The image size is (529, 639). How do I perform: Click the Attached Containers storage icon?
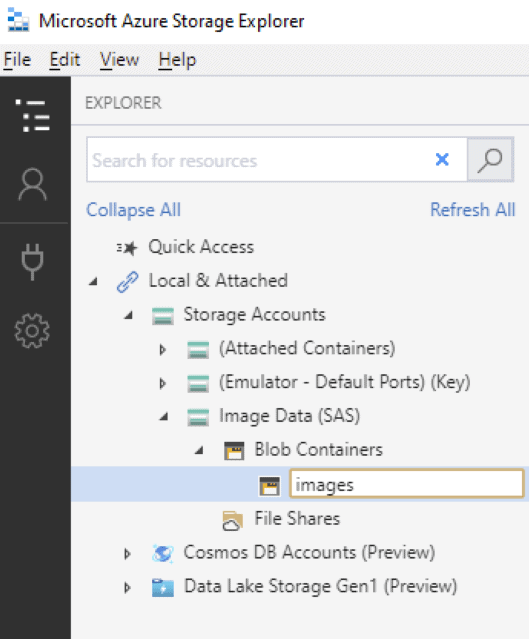198,350
